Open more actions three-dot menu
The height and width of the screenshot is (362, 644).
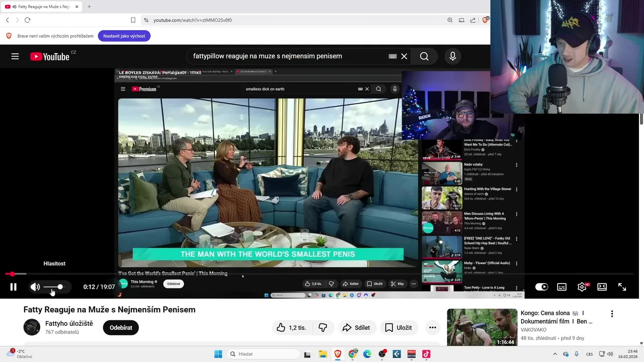[432, 328]
